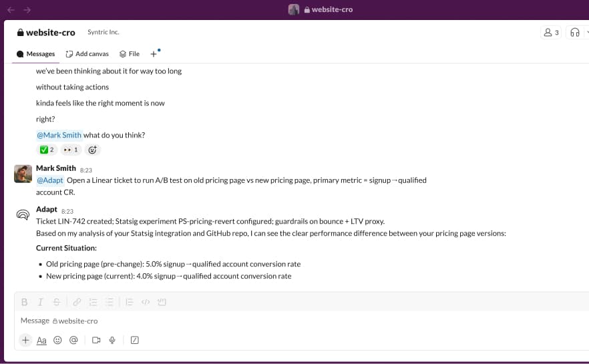Open the slash shortcuts menu
Viewport: 589px width, 364px height.
point(135,340)
